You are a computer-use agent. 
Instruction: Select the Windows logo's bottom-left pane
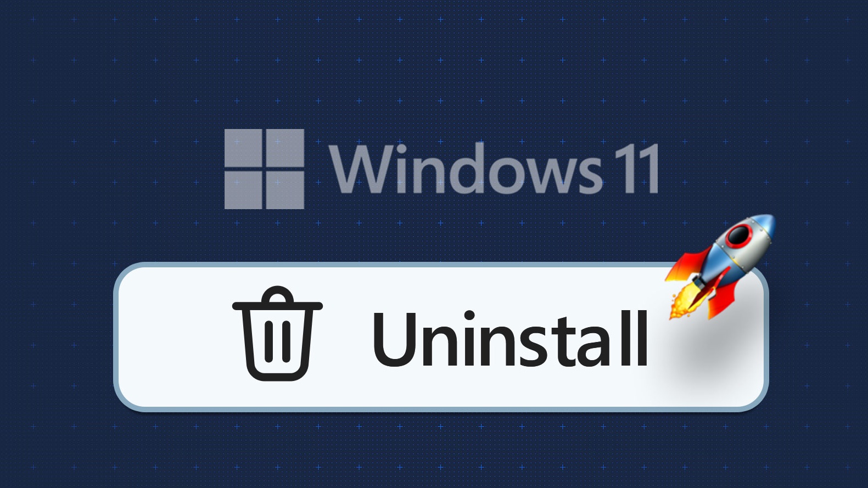pyautogui.click(x=243, y=190)
